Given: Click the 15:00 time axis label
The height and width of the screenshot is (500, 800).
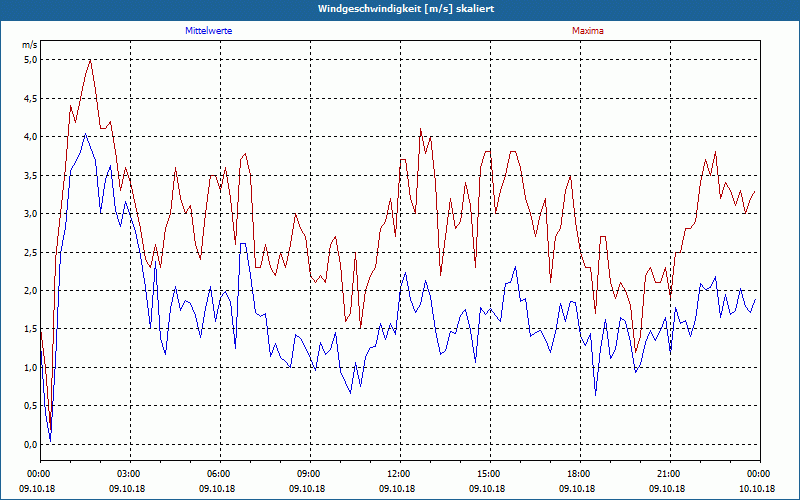Looking at the screenshot, I should (x=490, y=474).
